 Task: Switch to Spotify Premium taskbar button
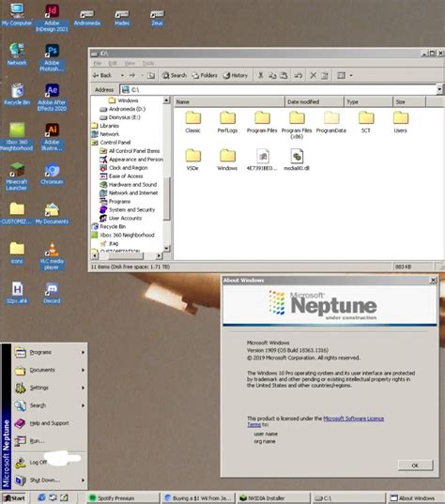[124, 497]
